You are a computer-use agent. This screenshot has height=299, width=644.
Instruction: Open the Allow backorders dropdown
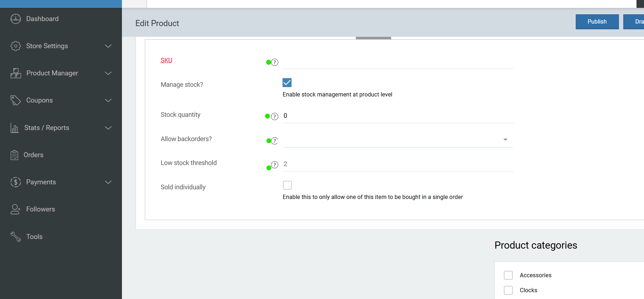point(398,140)
